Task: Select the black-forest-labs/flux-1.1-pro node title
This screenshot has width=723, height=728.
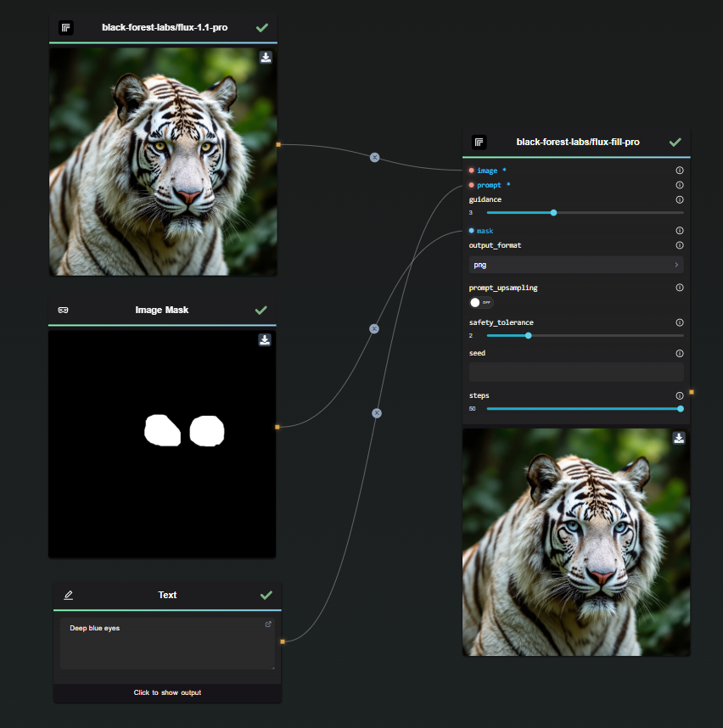Action: pyautogui.click(x=165, y=27)
